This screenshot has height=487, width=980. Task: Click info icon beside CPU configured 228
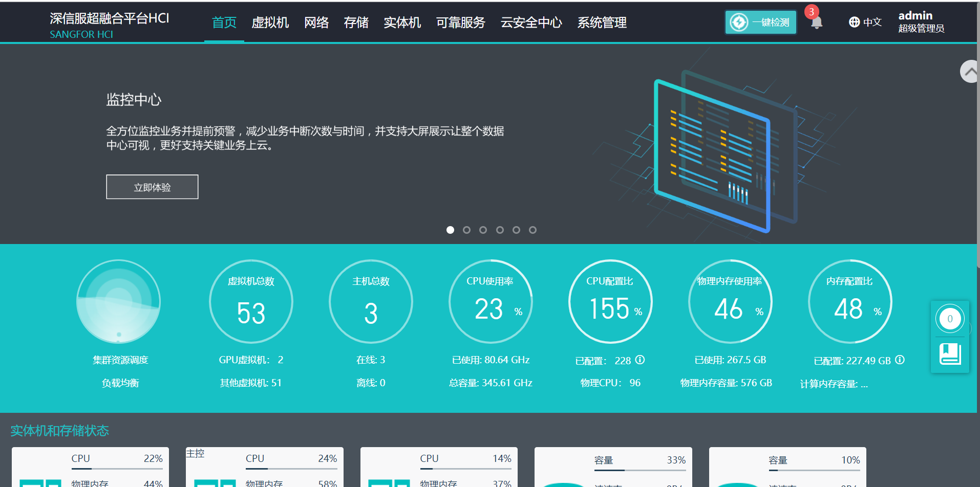click(640, 360)
